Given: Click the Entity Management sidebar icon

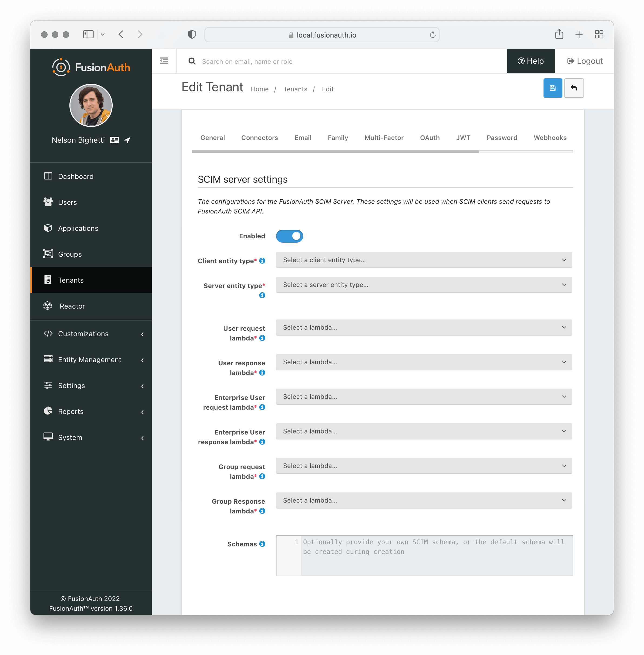Looking at the screenshot, I should click(47, 359).
